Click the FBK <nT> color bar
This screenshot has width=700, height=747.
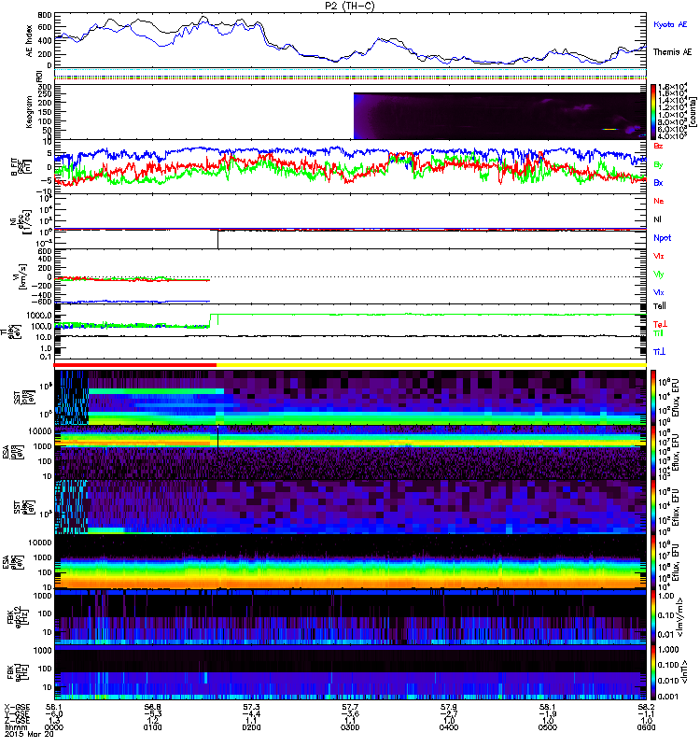(654, 672)
